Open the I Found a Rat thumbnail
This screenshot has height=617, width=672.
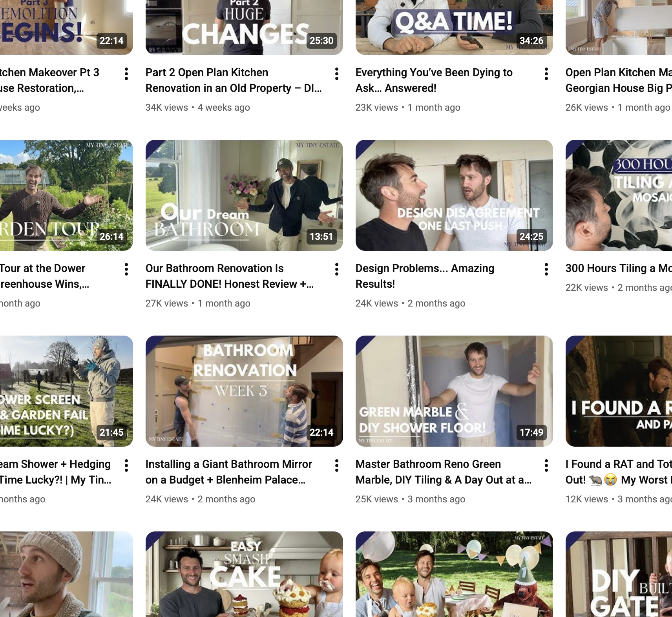(x=619, y=391)
